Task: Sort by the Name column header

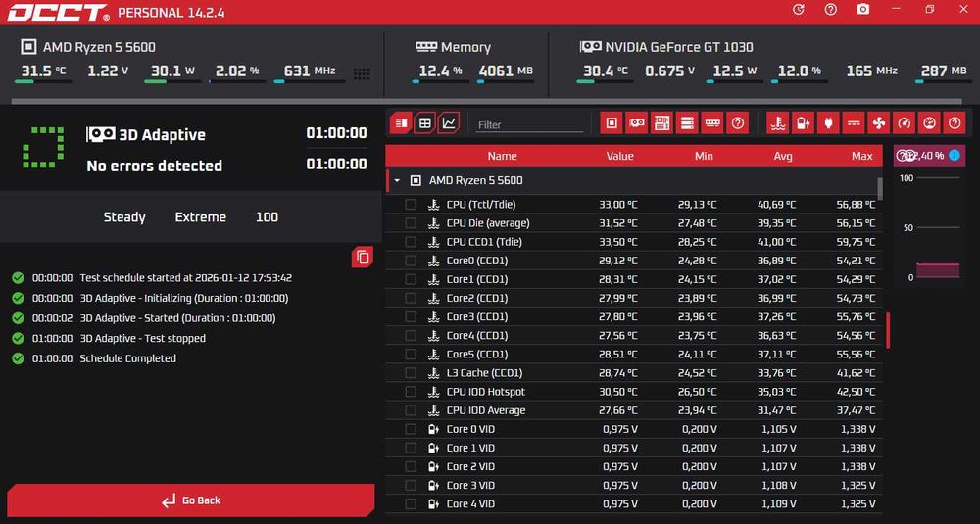Action: [502, 156]
